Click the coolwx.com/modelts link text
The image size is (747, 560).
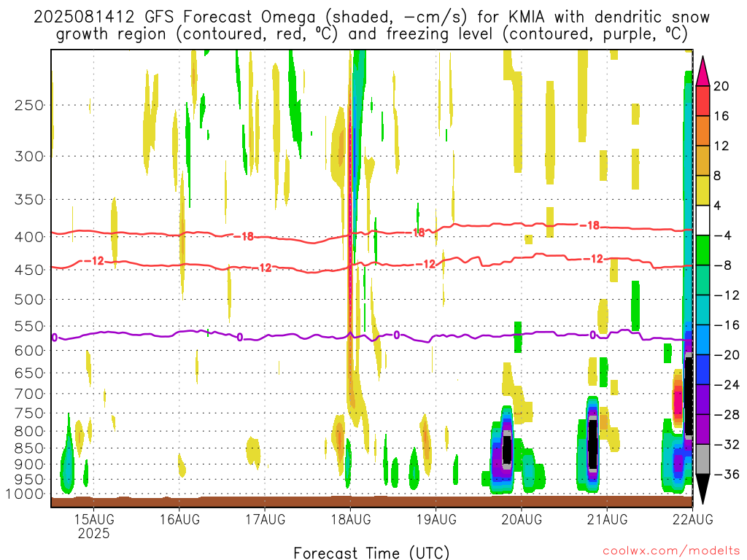click(x=671, y=551)
